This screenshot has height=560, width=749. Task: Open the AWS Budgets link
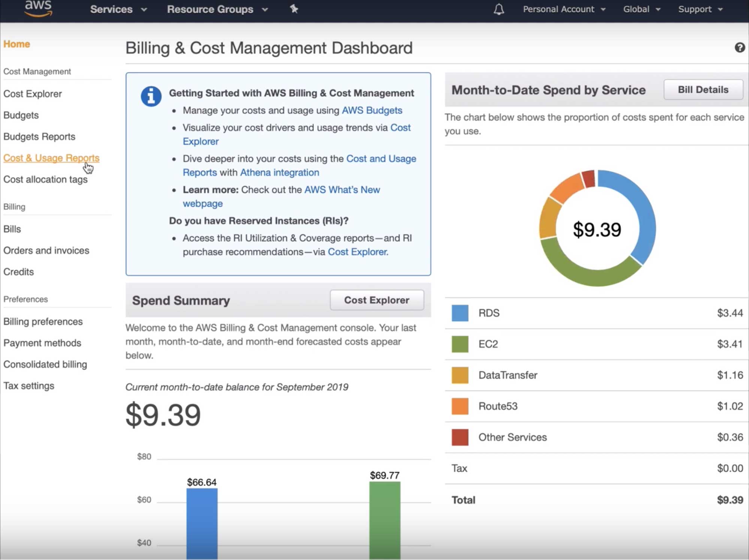coord(372,110)
